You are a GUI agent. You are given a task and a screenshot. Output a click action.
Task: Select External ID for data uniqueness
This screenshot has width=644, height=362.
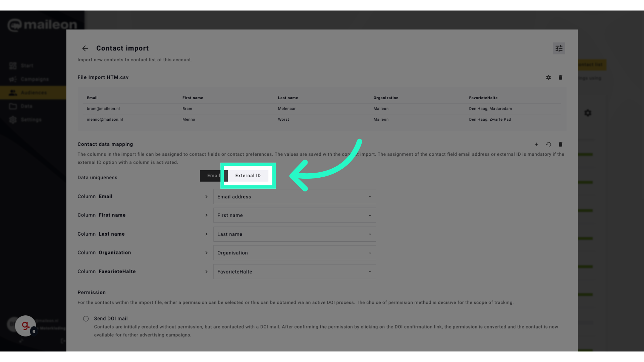(248, 176)
